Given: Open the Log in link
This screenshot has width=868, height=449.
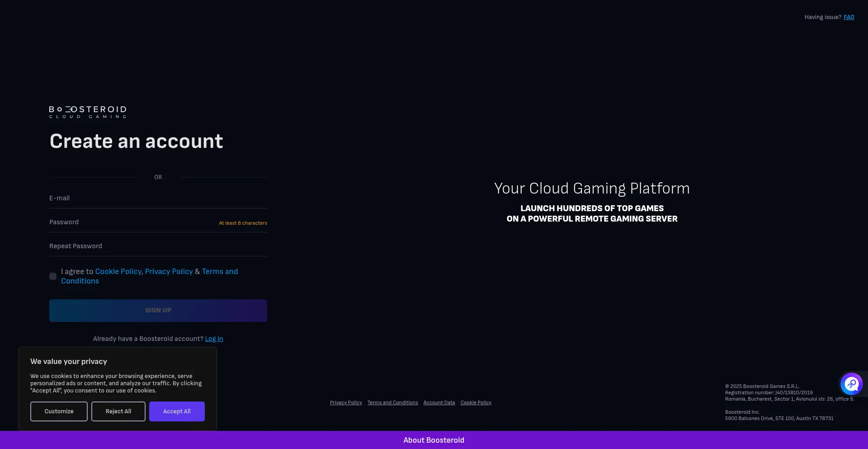Looking at the screenshot, I should point(214,339).
